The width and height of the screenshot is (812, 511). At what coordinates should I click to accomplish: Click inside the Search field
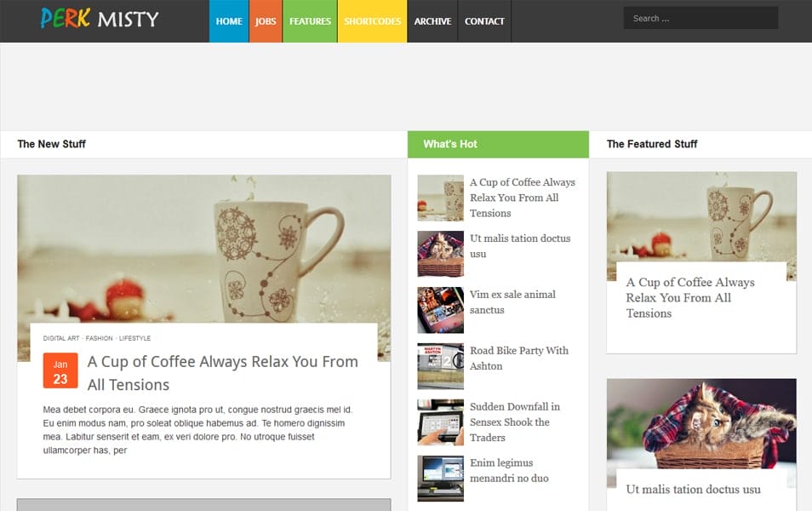coord(700,17)
